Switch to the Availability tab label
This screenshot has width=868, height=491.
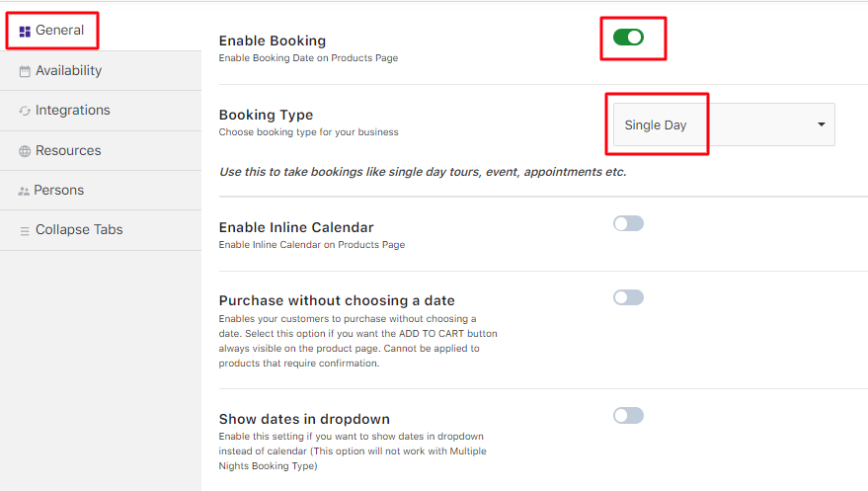click(68, 71)
